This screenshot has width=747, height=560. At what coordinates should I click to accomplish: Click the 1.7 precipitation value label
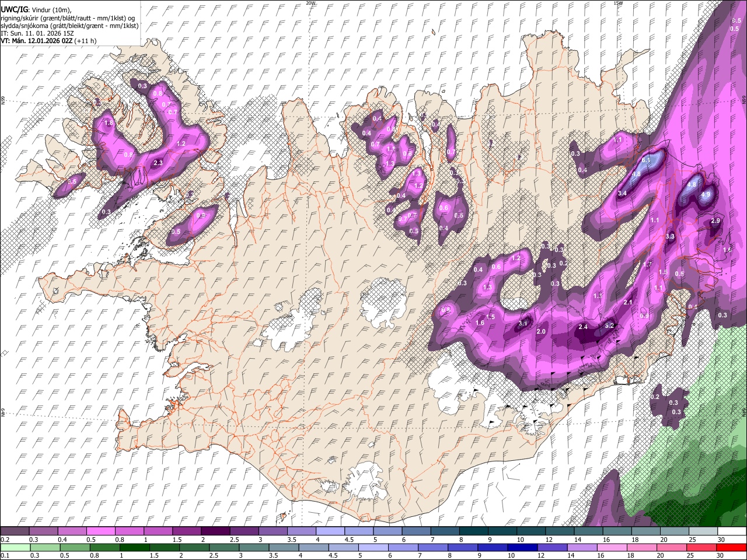[x=647, y=264]
